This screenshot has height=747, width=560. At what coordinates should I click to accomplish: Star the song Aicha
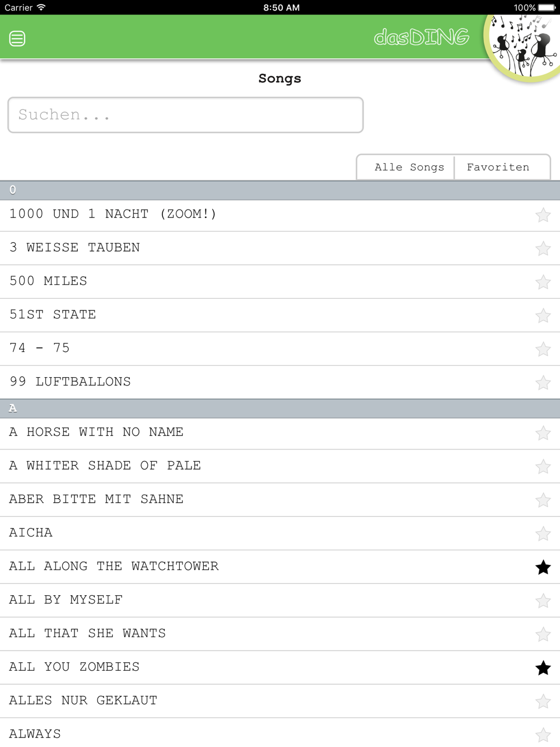coord(543,533)
